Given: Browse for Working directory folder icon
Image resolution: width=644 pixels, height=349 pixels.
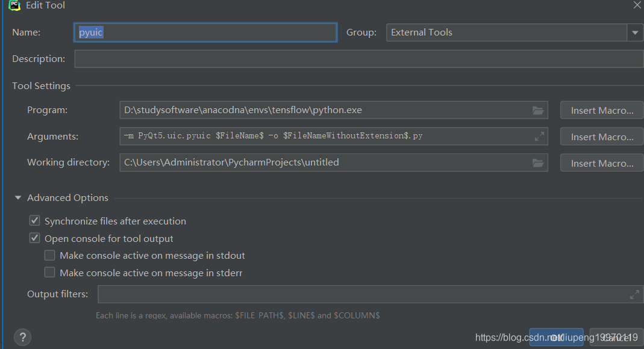Looking at the screenshot, I should tap(537, 163).
